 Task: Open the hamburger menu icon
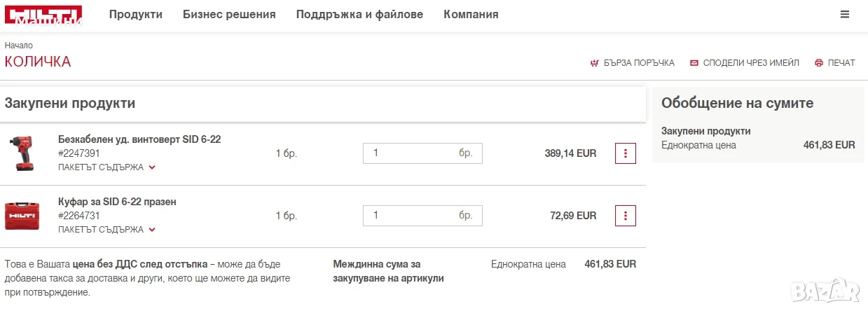845,14
